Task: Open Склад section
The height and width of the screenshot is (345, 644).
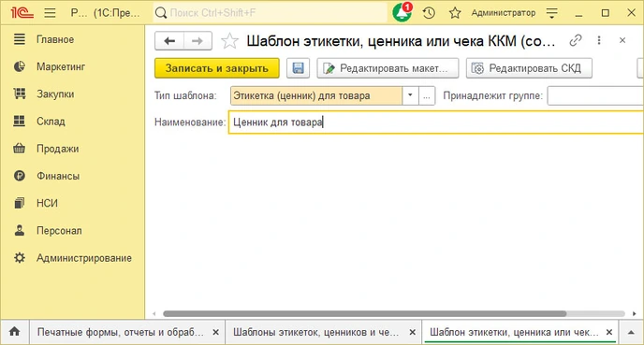Action: tap(51, 122)
